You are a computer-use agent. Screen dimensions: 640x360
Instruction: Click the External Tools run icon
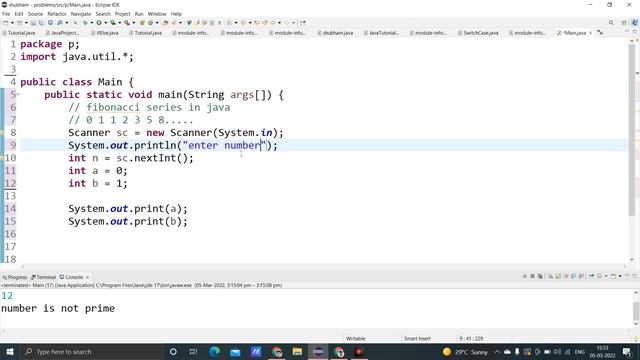point(127,23)
